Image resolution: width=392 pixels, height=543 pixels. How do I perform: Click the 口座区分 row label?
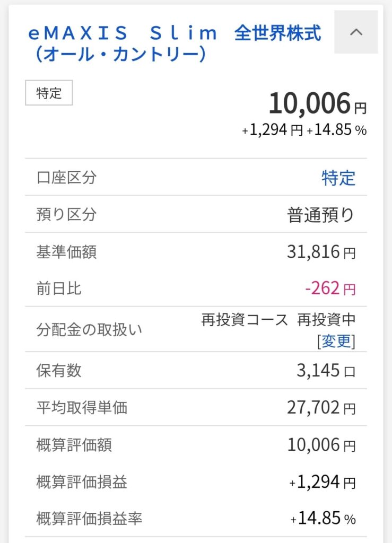click(67, 178)
